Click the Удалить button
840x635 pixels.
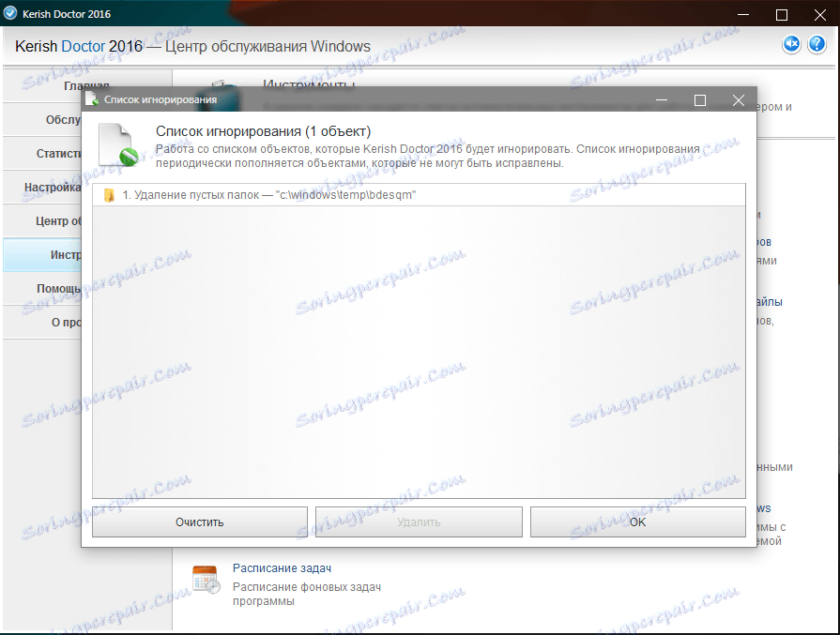[419, 522]
